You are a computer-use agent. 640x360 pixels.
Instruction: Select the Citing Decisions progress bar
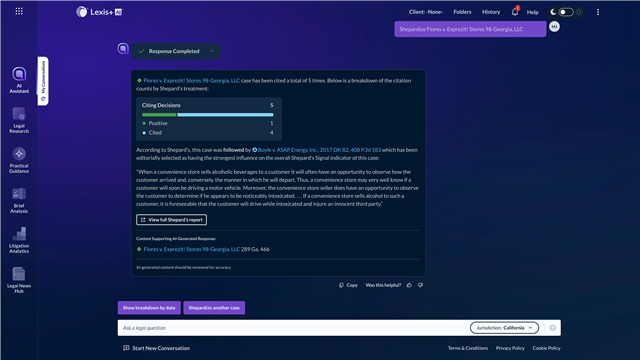click(x=207, y=115)
